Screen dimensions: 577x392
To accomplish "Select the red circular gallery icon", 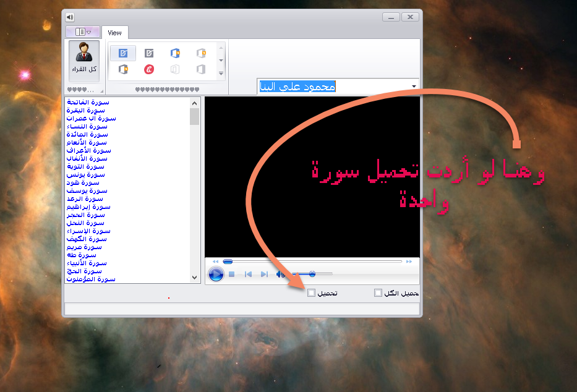I will coord(148,69).
